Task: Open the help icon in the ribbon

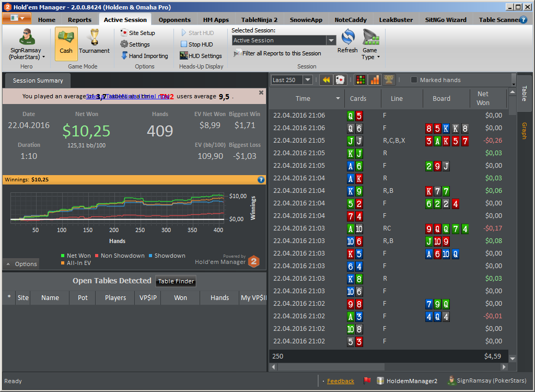Action: coord(523,20)
